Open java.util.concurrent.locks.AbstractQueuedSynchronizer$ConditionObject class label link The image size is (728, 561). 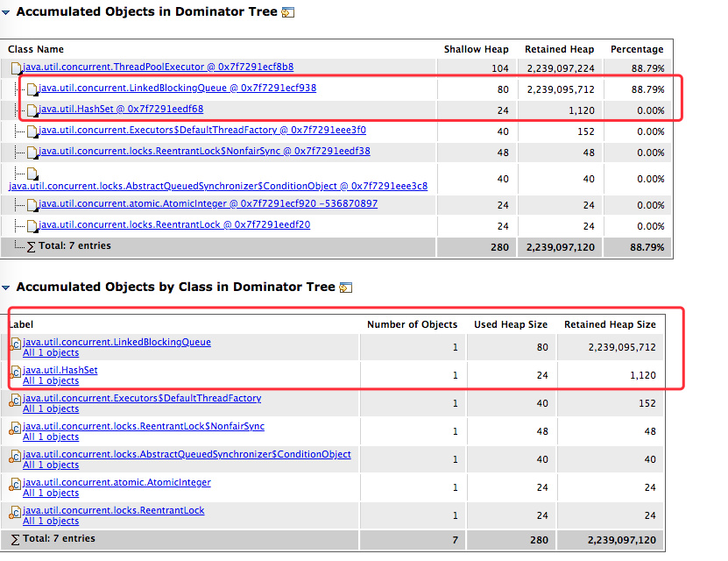tap(187, 454)
